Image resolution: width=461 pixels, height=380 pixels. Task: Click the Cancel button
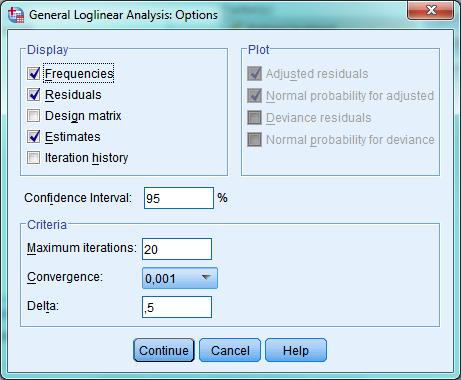(x=230, y=350)
